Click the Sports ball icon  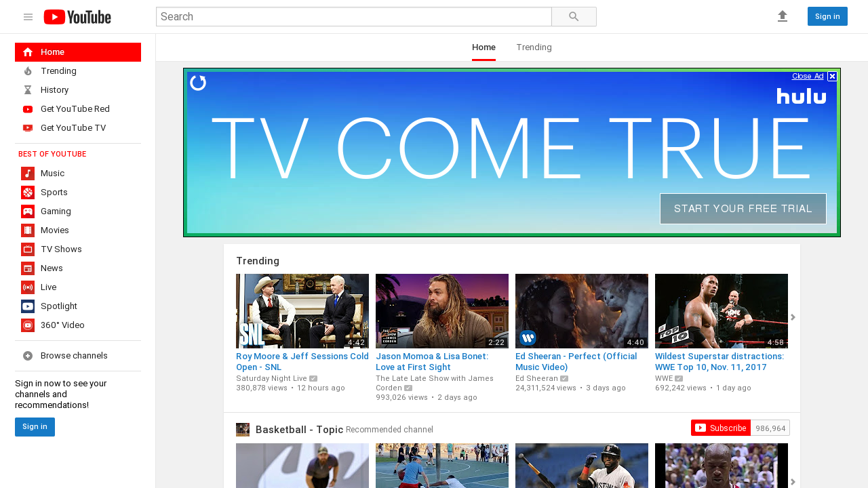[x=28, y=192]
